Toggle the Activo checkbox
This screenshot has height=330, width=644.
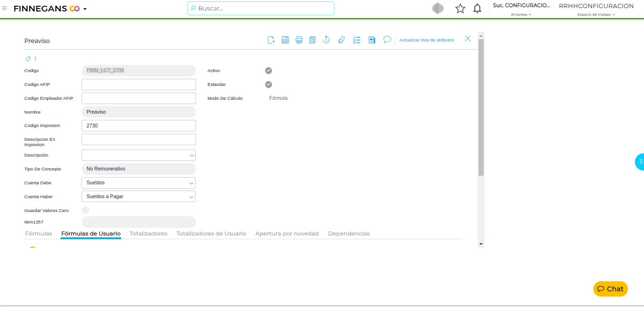click(269, 71)
